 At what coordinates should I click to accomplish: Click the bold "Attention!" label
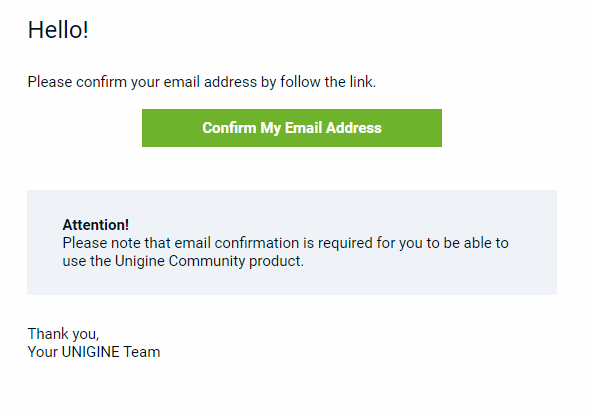[96, 225]
